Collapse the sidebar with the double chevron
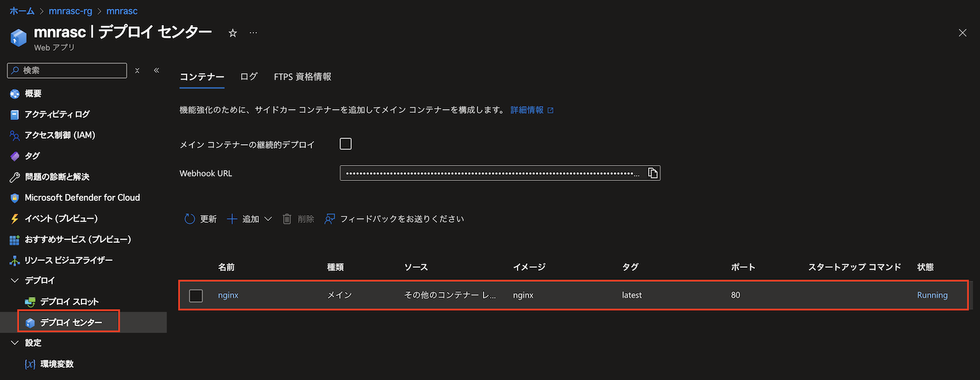The width and height of the screenshot is (980, 380). pos(156,71)
